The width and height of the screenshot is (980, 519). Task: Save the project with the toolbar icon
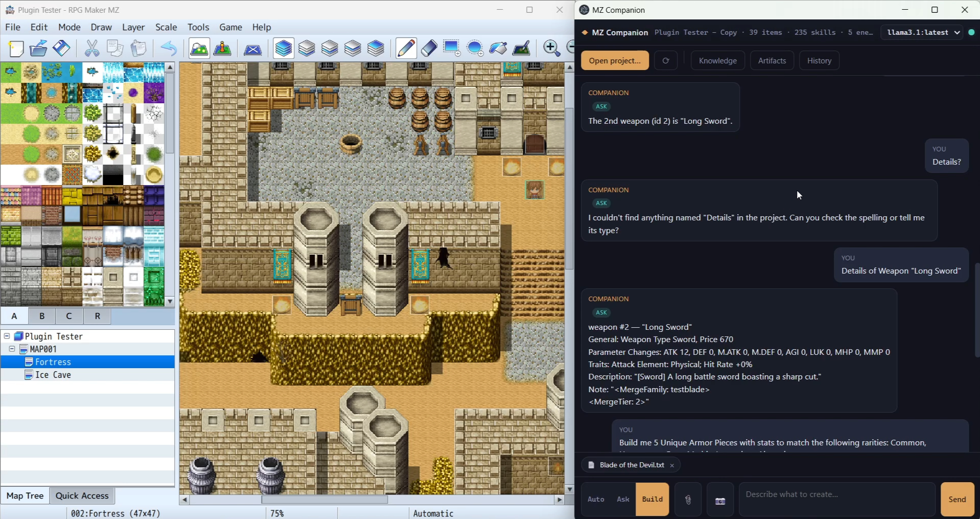(62, 49)
